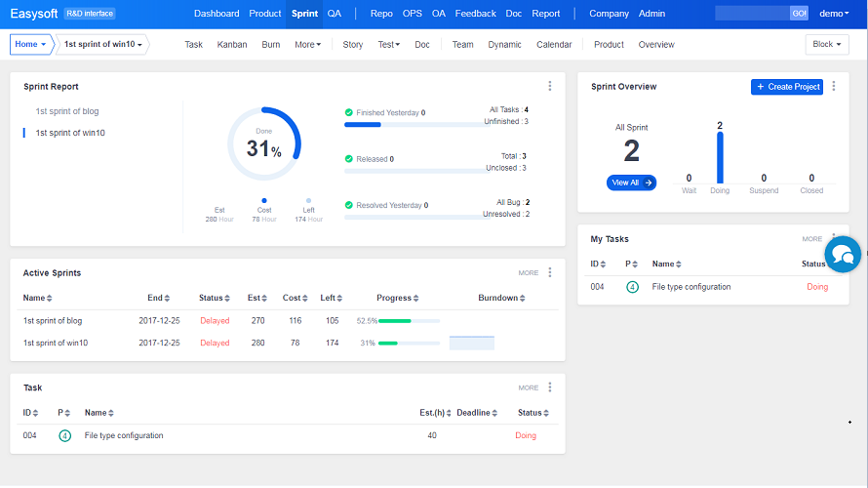Open Sprint Overview panel three-dot menu

(834, 86)
